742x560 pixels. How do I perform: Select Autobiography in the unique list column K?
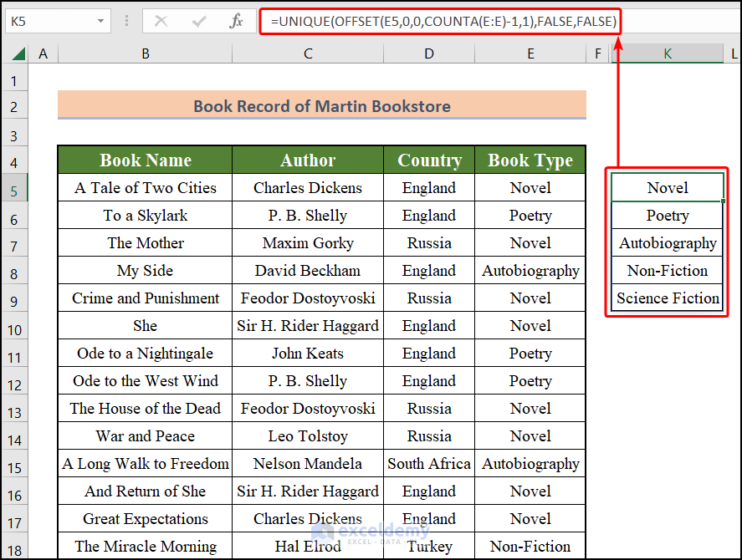tap(668, 242)
